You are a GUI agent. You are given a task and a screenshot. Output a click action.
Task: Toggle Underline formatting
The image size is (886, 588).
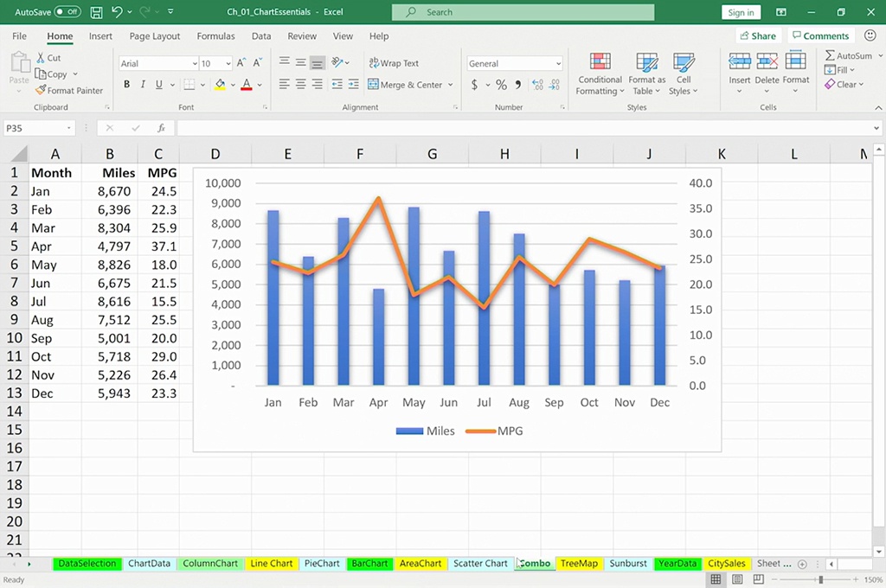[x=158, y=85]
